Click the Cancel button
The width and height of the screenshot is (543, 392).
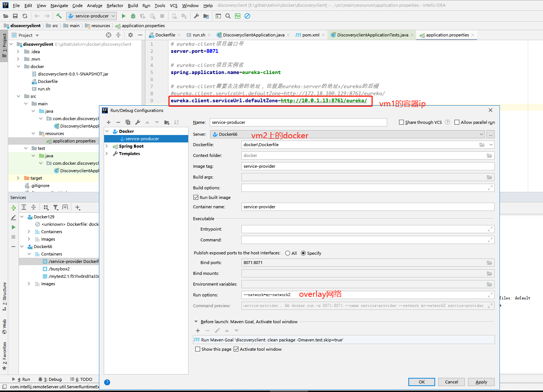point(452,382)
